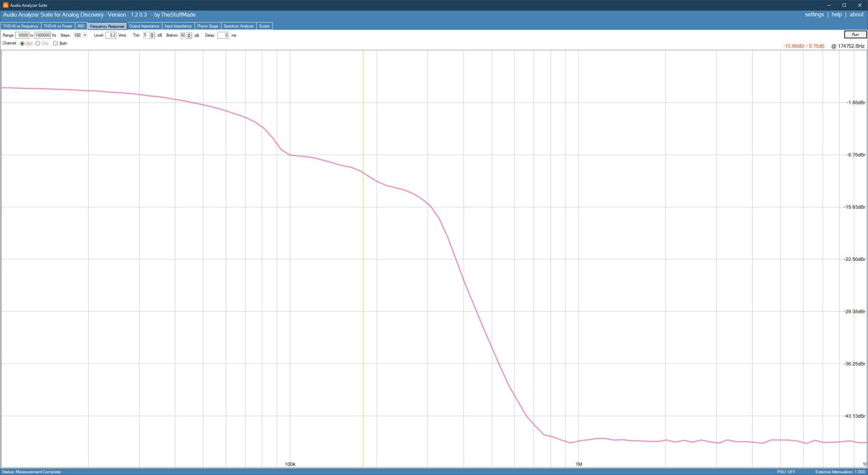Screen dimensions: 868x475
Task: Open the THD+N vs Frequency tab
Action: point(21,26)
